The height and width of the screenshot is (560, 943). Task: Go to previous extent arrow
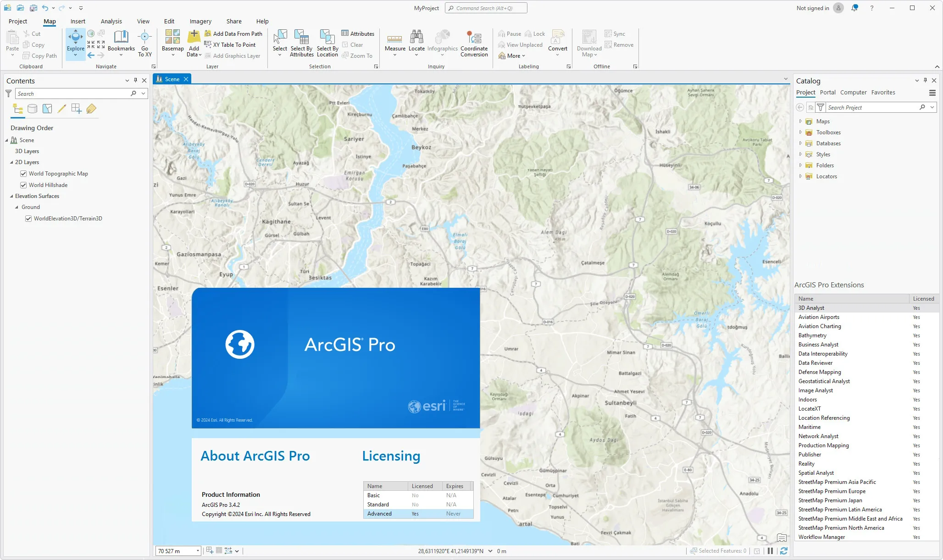click(91, 55)
